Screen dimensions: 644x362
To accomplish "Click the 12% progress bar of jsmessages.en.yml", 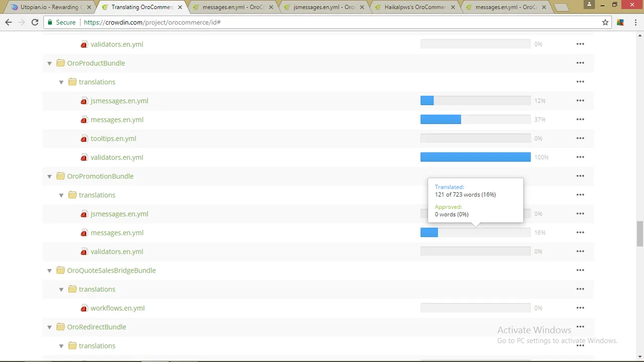I will tap(475, 101).
